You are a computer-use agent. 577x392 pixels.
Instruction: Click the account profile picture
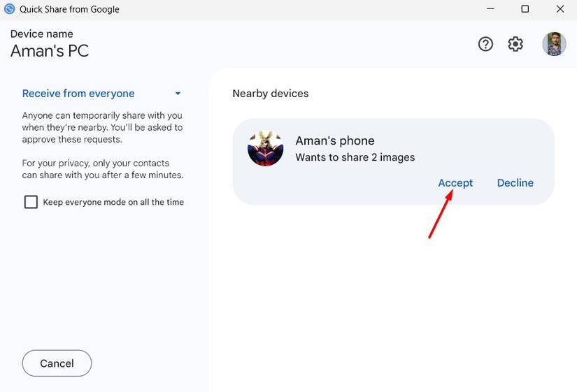point(554,44)
